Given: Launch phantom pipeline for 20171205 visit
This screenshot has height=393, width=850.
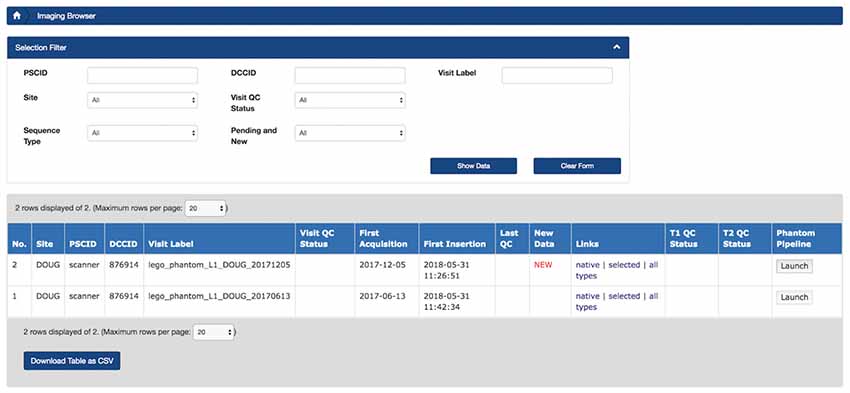Looking at the screenshot, I should pyautogui.click(x=794, y=266).
